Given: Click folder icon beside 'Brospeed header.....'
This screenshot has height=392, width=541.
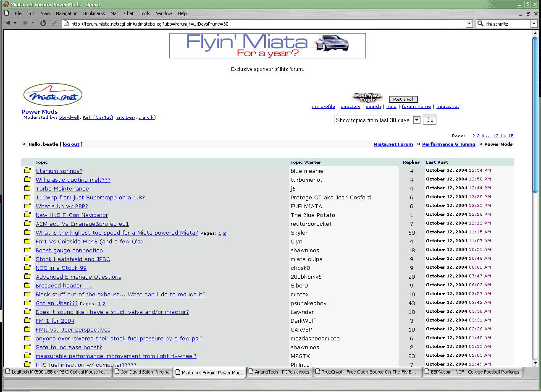Looking at the screenshot, I should (28, 285).
